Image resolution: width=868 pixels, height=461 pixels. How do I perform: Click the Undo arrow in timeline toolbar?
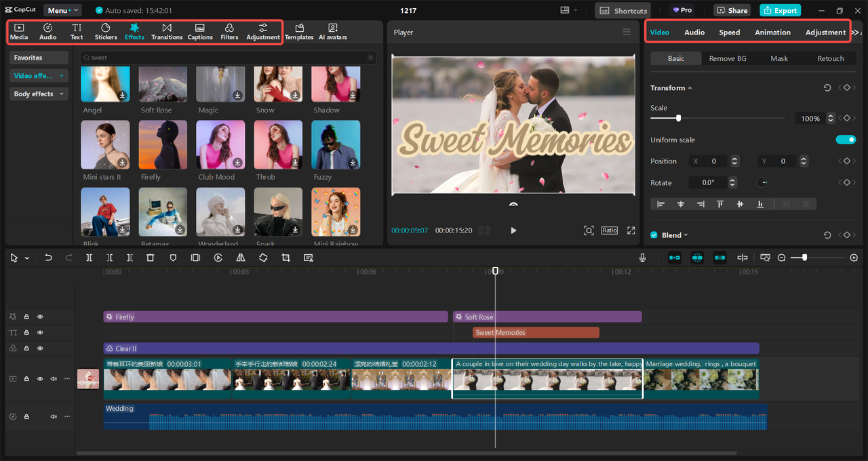[x=48, y=258]
